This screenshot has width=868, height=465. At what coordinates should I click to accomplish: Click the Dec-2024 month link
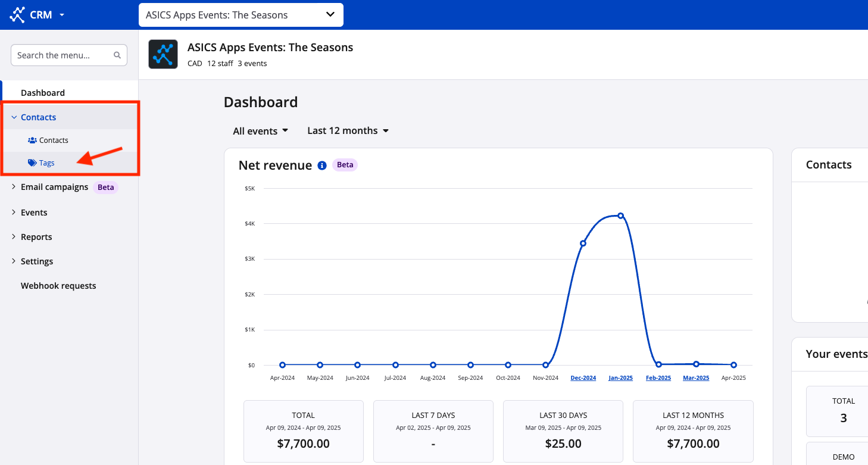583,378
